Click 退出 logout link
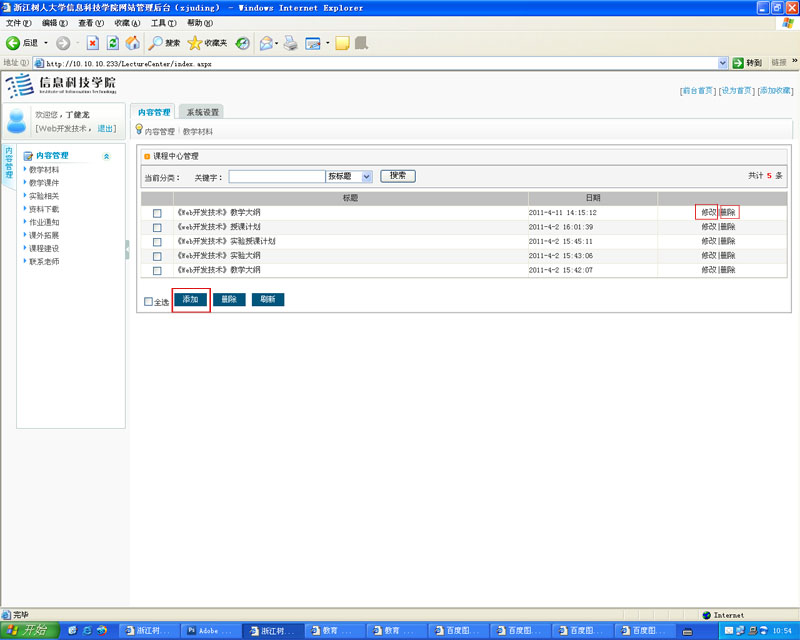The image size is (800, 640). tap(106, 128)
